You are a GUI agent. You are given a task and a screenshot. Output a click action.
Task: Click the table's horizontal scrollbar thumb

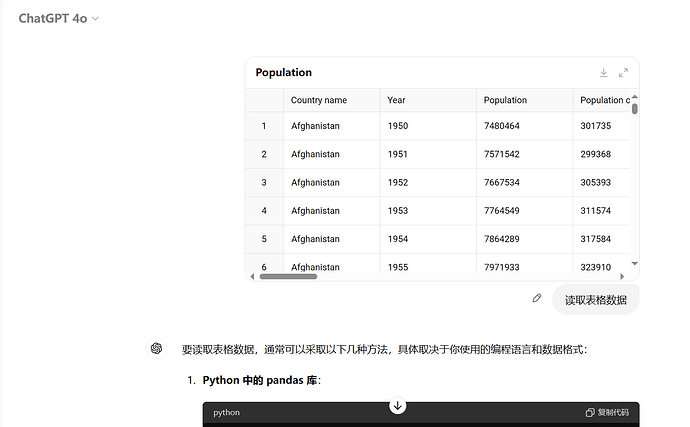[x=288, y=276]
